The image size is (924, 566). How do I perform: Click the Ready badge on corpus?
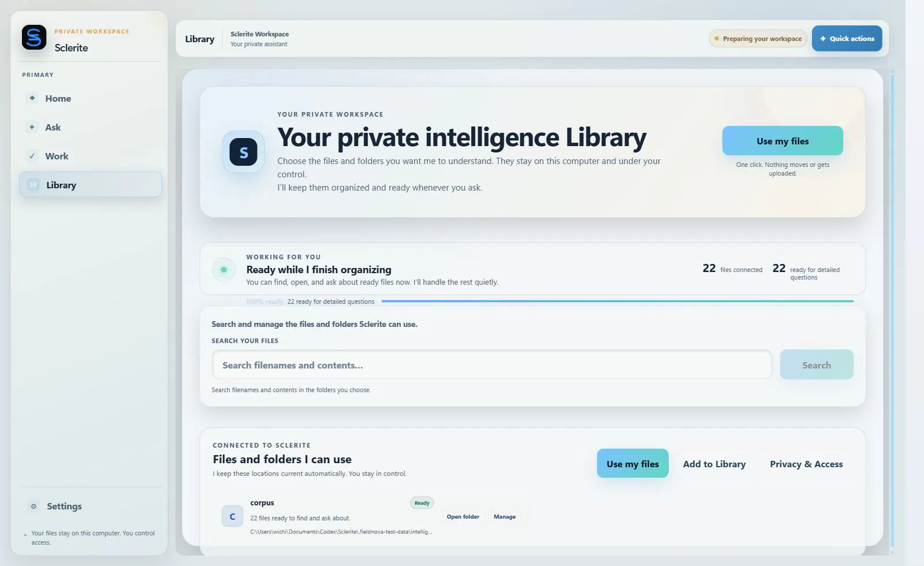click(422, 502)
